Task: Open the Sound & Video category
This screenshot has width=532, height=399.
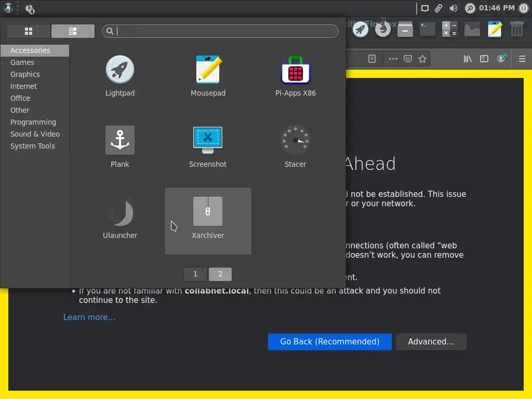Action: click(35, 134)
